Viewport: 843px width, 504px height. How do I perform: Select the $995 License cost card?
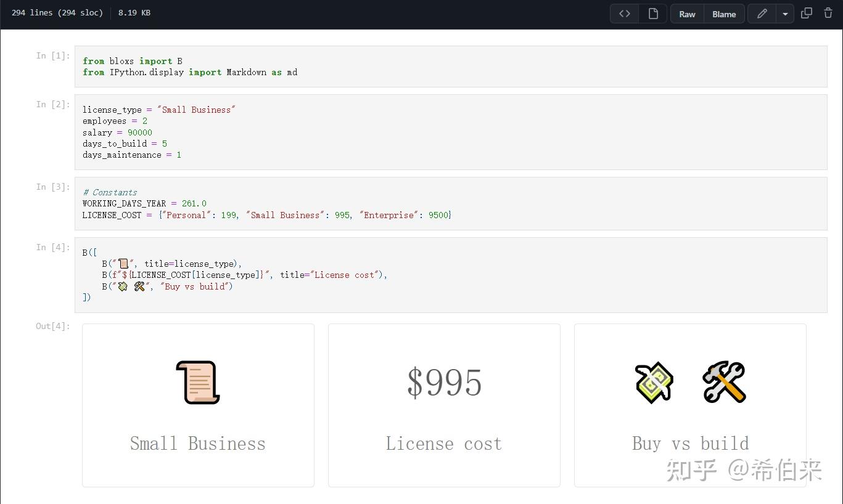point(443,405)
